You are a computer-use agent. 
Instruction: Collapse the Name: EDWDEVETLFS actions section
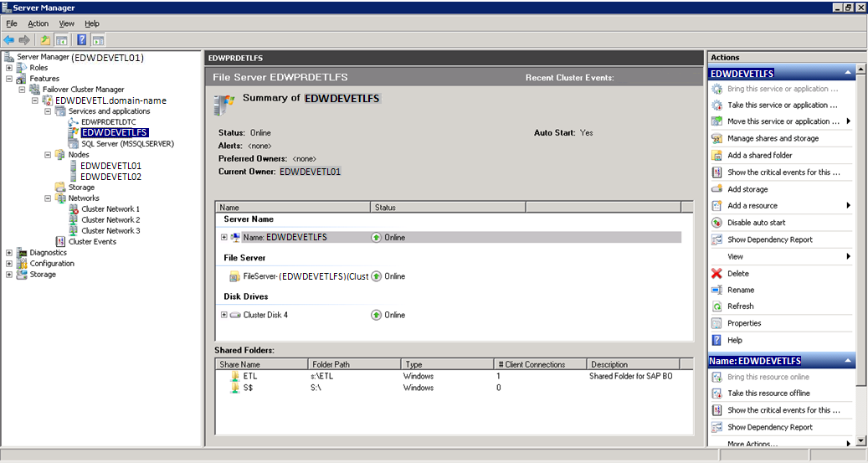[x=848, y=361]
